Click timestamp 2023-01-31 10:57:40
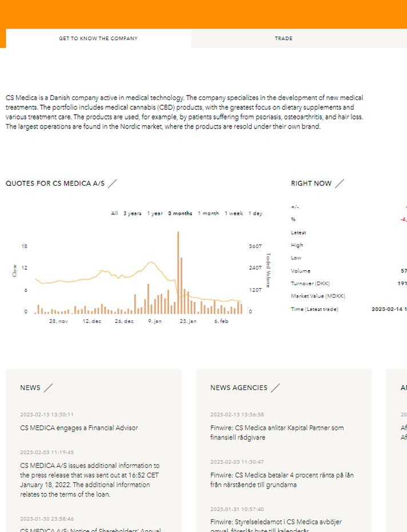 (237, 509)
